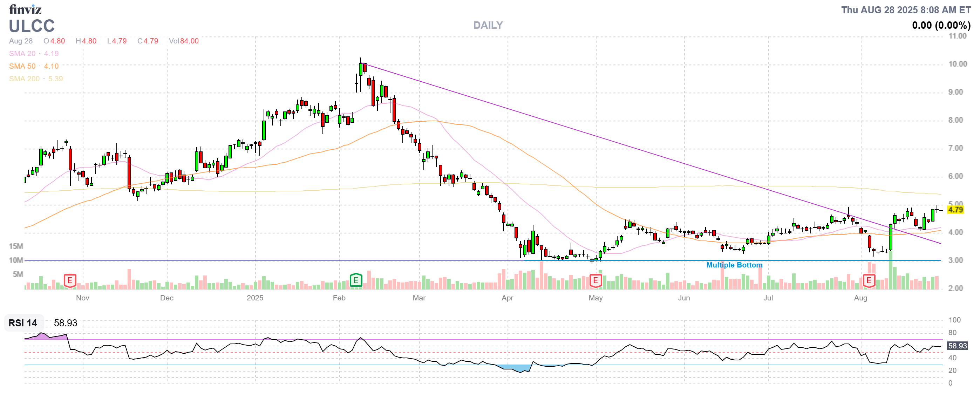
Task: Click the Multiple Bottom pattern label
Action: point(734,265)
